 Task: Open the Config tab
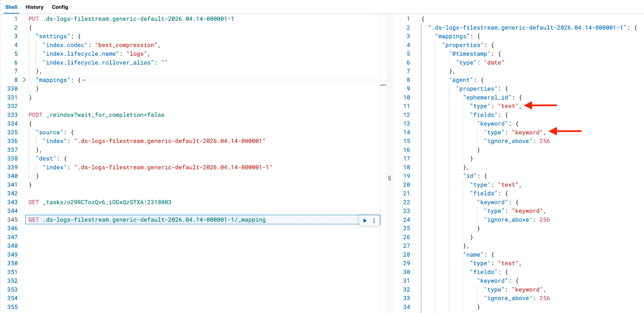point(60,7)
